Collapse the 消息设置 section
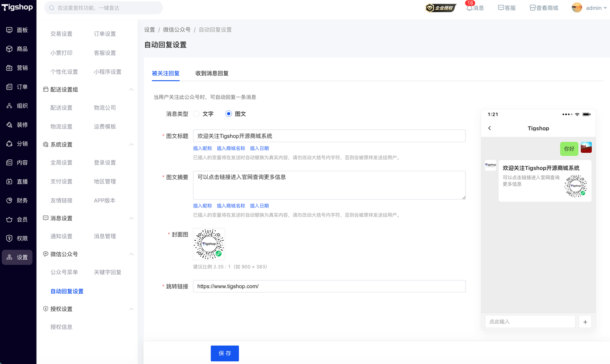This screenshot has height=364, width=610. click(131, 218)
